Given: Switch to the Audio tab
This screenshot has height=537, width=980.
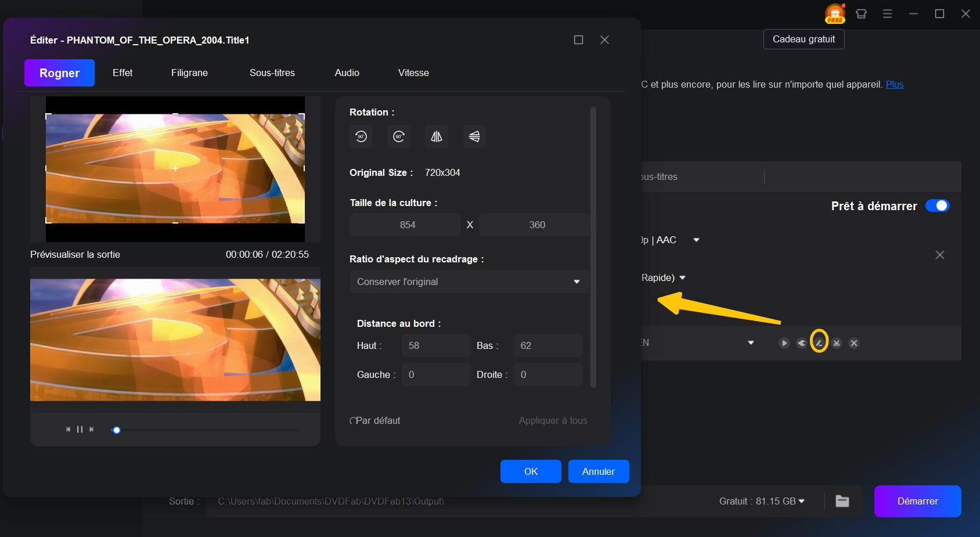Looking at the screenshot, I should (x=347, y=73).
